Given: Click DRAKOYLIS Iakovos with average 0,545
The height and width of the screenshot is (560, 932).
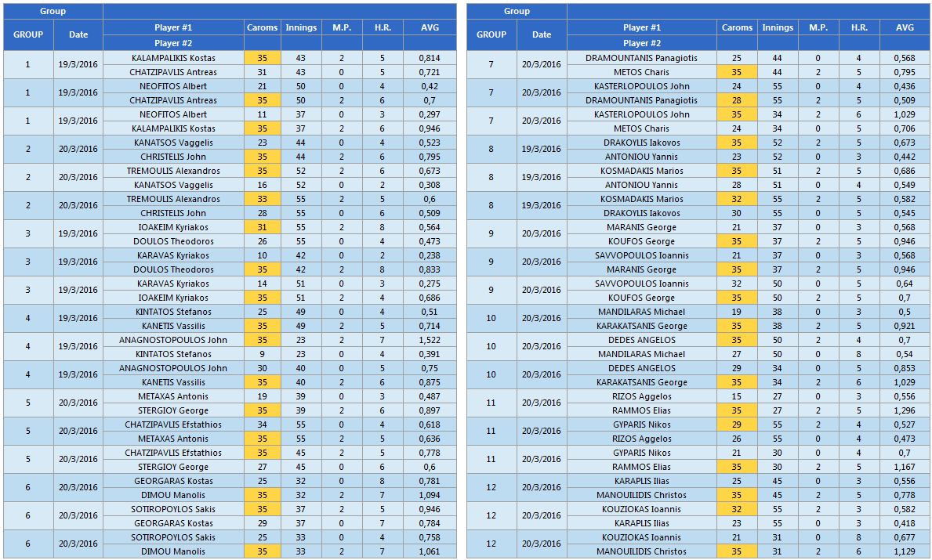Looking at the screenshot, I should click(x=641, y=213).
